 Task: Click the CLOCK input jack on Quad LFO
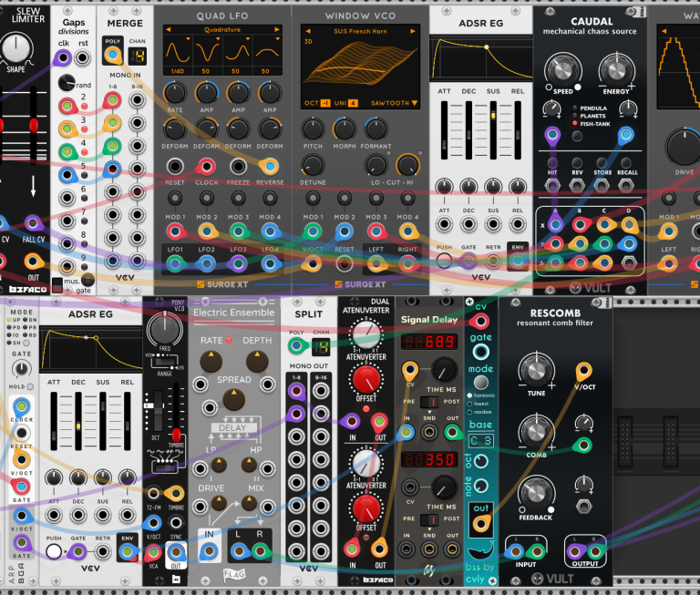coord(206,167)
